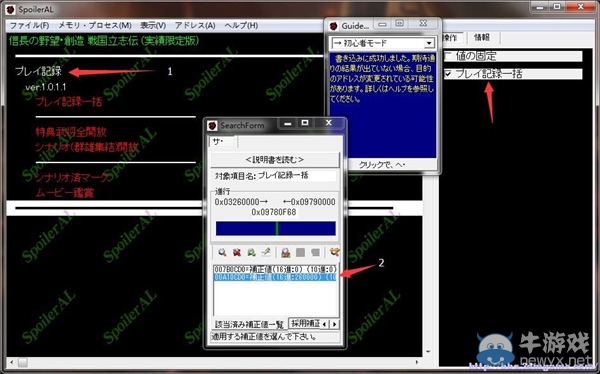This screenshot has width=600, height=374.
Task: Click the grey square icon in SearchForm toolbar
Action: [x=300, y=252]
